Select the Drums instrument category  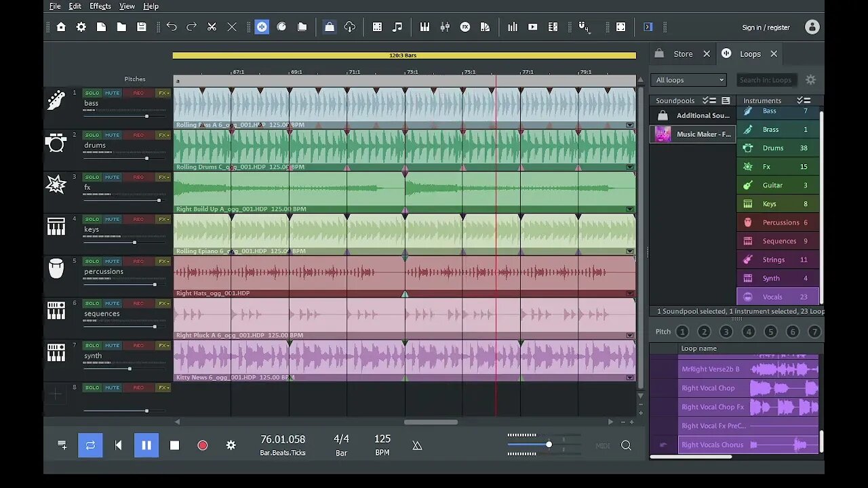pos(778,148)
